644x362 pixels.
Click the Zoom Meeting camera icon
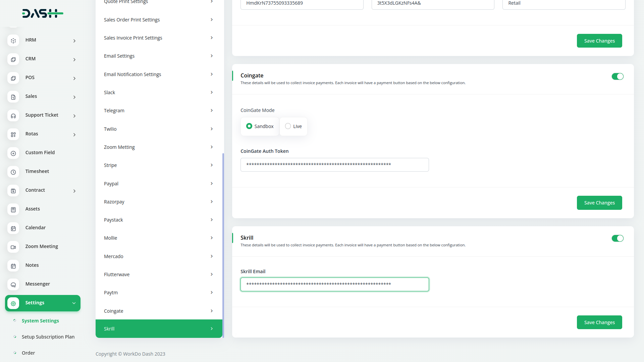click(x=13, y=247)
